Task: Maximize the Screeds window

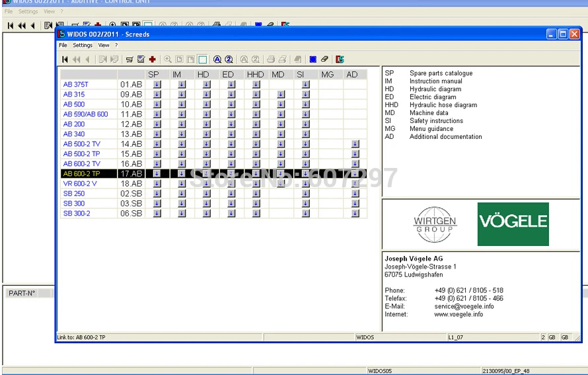Action: (x=563, y=34)
